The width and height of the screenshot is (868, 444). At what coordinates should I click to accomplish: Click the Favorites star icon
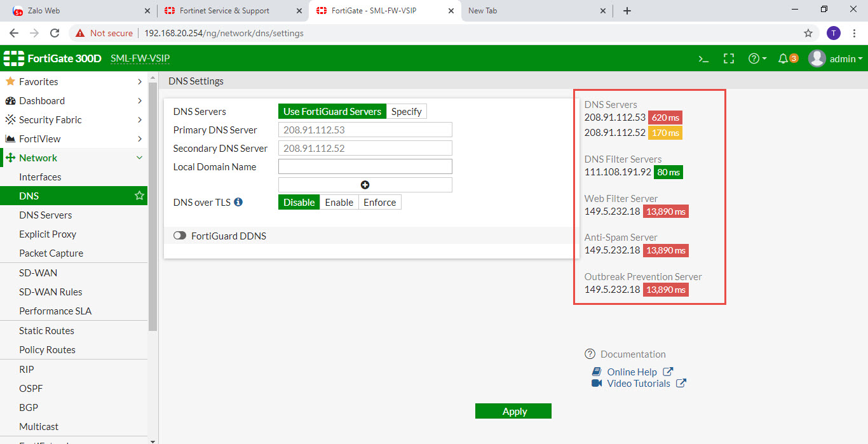coord(10,81)
